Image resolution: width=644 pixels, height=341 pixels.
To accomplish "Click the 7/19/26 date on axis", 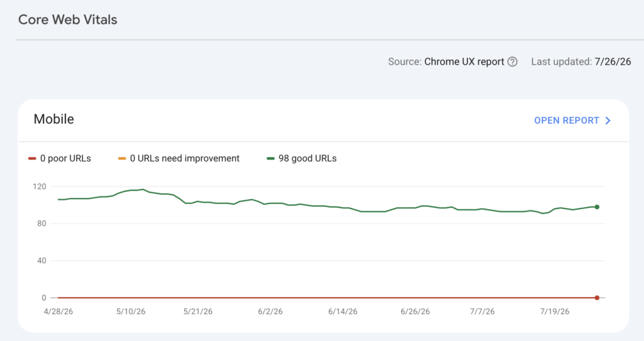I will pyautogui.click(x=555, y=311).
